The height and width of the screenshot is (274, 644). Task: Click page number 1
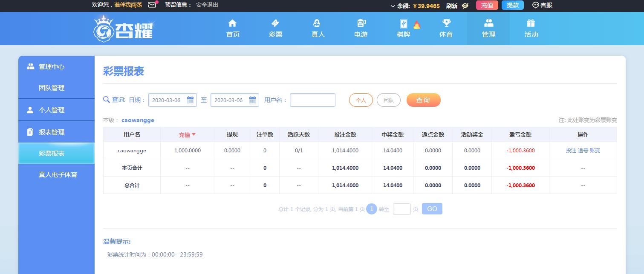(x=372, y=209)
